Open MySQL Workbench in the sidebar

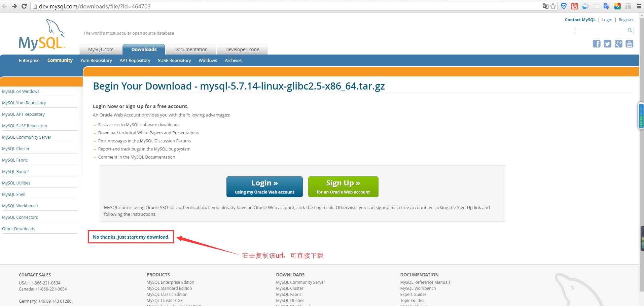(x=20, y=206)
